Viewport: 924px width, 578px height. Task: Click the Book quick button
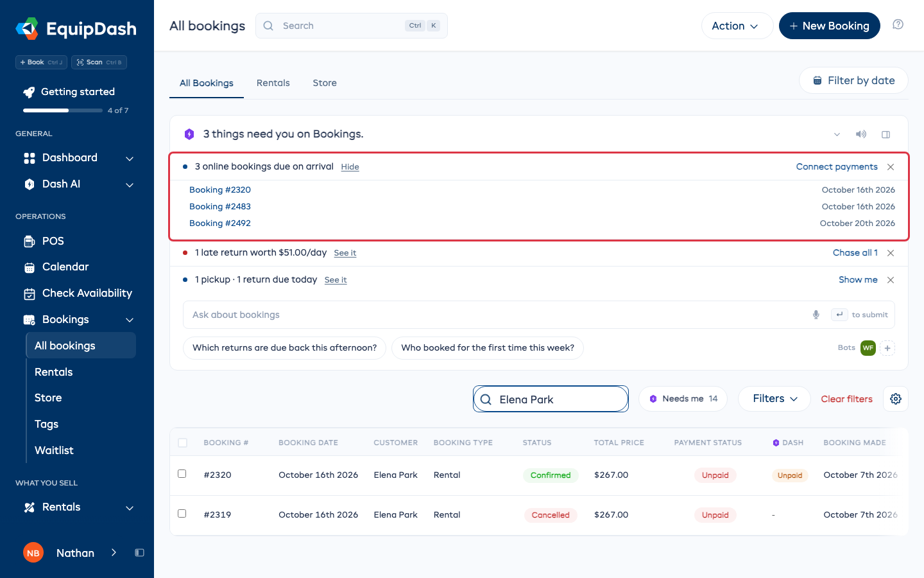point(41,62)
